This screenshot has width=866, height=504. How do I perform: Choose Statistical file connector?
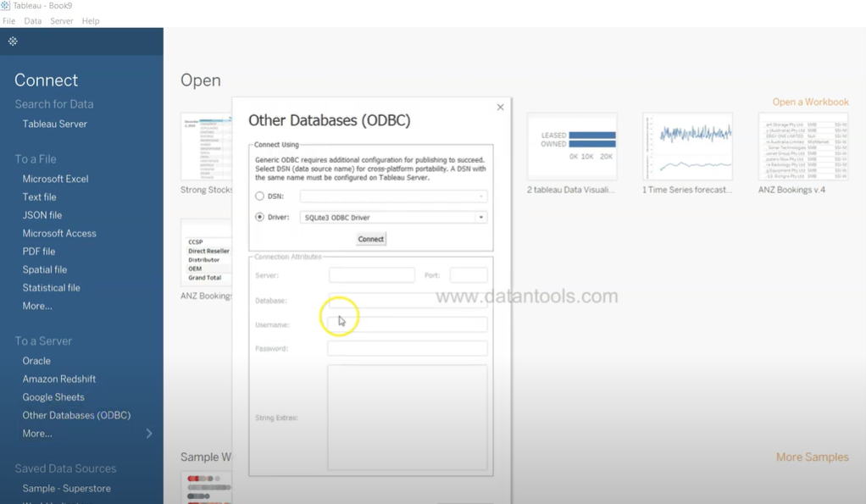coord(52,288)
